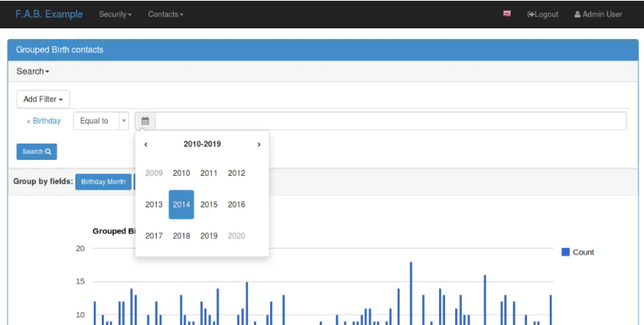
Task: Remove the Birthday filter via × icon
Action: (28, 122)
